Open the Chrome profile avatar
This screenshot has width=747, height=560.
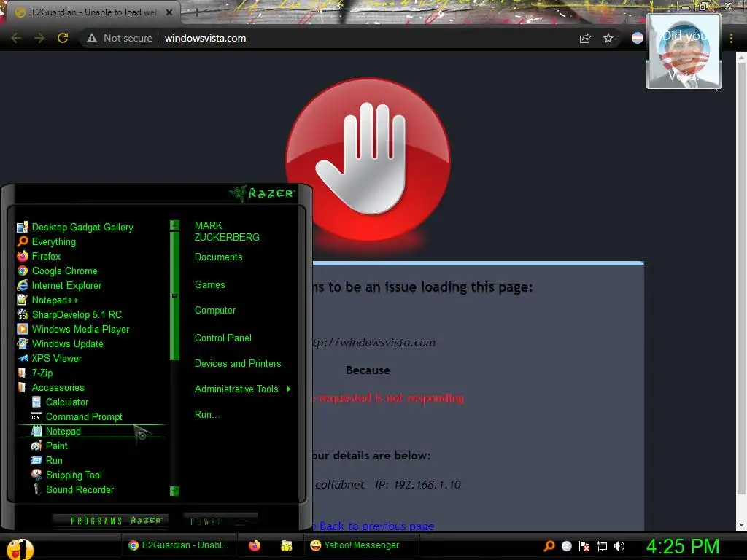[x=638, y=38]
